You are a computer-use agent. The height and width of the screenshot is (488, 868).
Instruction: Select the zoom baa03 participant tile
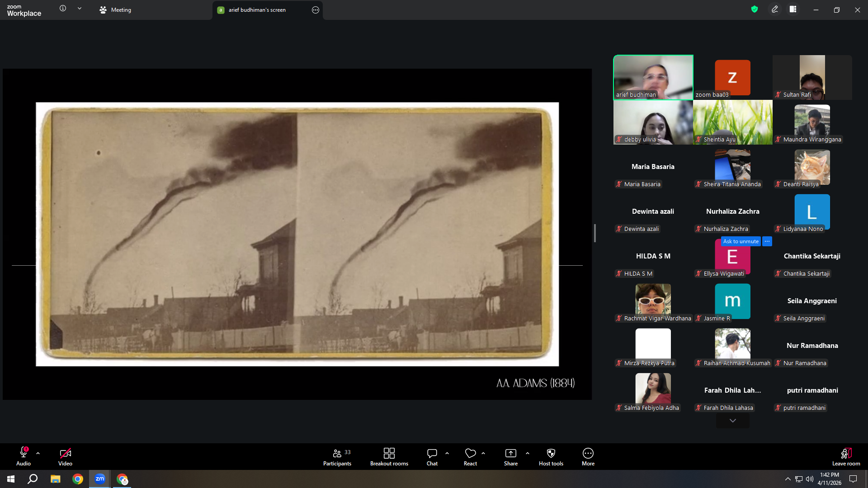pos(733,77)
